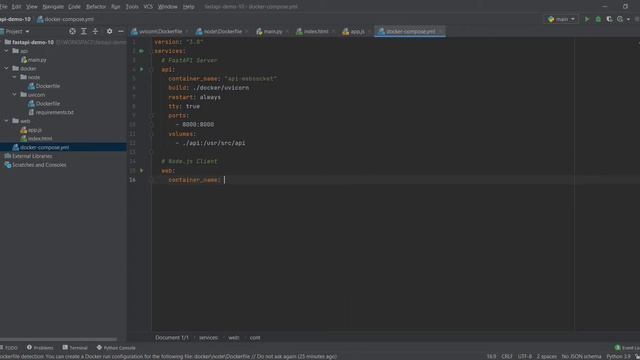Click docker-compose.yml in the navigation bar
This screenshot has width=640, height=360.
65,19
